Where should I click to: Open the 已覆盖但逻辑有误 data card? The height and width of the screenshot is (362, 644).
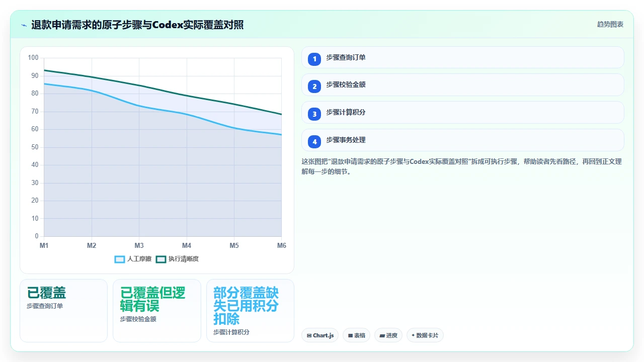[156, 311]
